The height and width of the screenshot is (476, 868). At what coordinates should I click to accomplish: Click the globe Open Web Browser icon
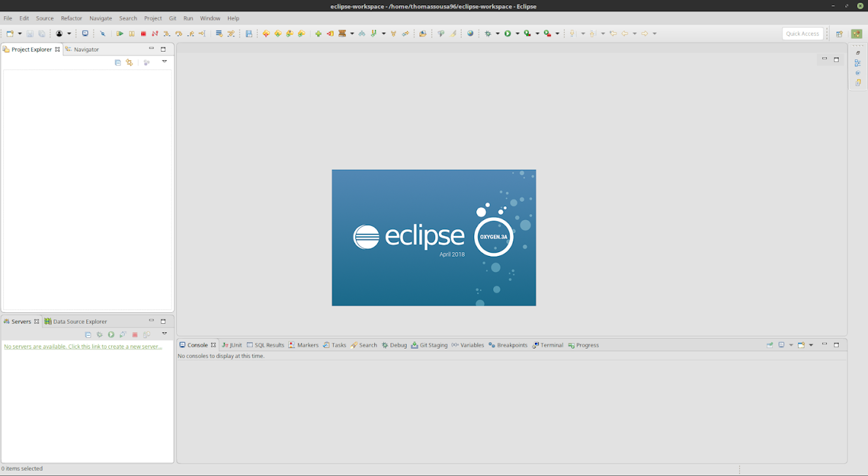pos(470,33)
